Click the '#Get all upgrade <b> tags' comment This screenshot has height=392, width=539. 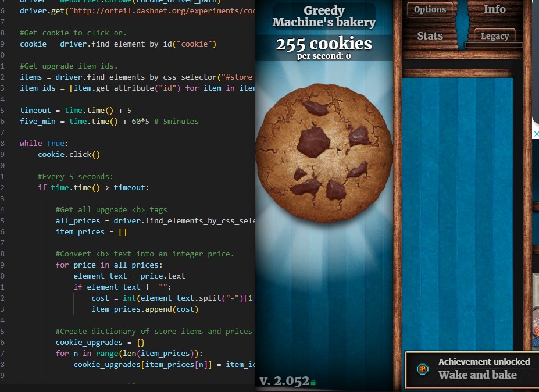pos(112,210)
